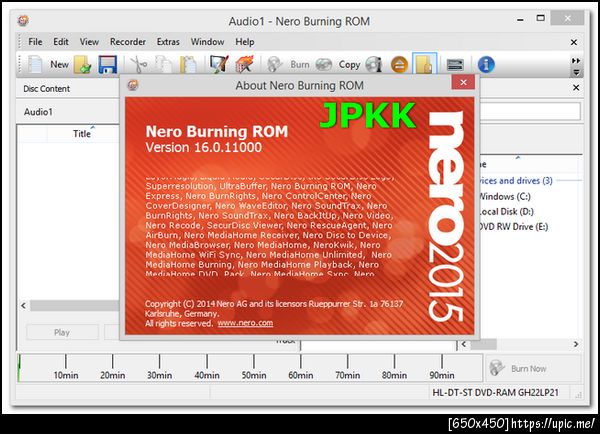The height and width of the screenshot is (434, 600).
Task: Click the blue information About icon
Action: tap(486, 64)
